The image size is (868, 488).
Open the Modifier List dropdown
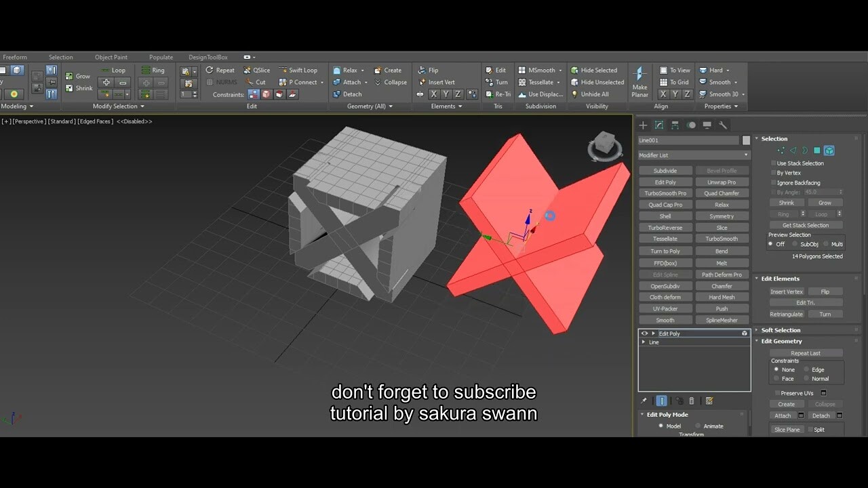coord(694,155)
